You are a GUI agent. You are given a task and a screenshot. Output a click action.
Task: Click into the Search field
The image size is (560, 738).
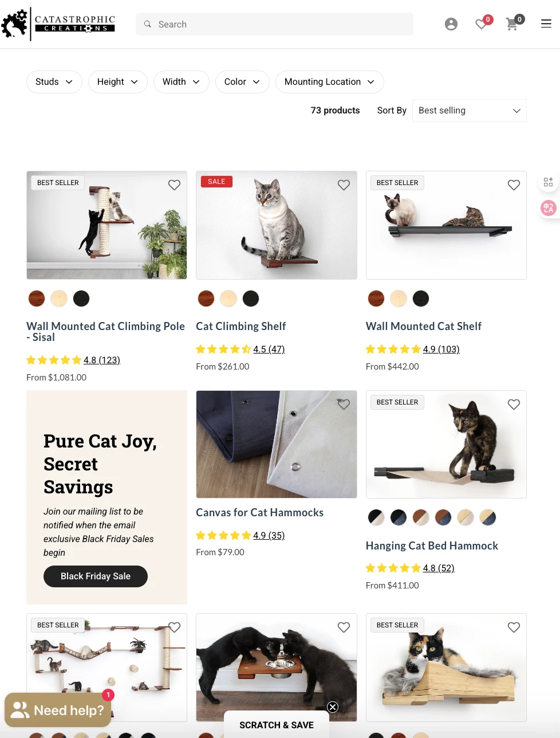(x=274, y=24)
